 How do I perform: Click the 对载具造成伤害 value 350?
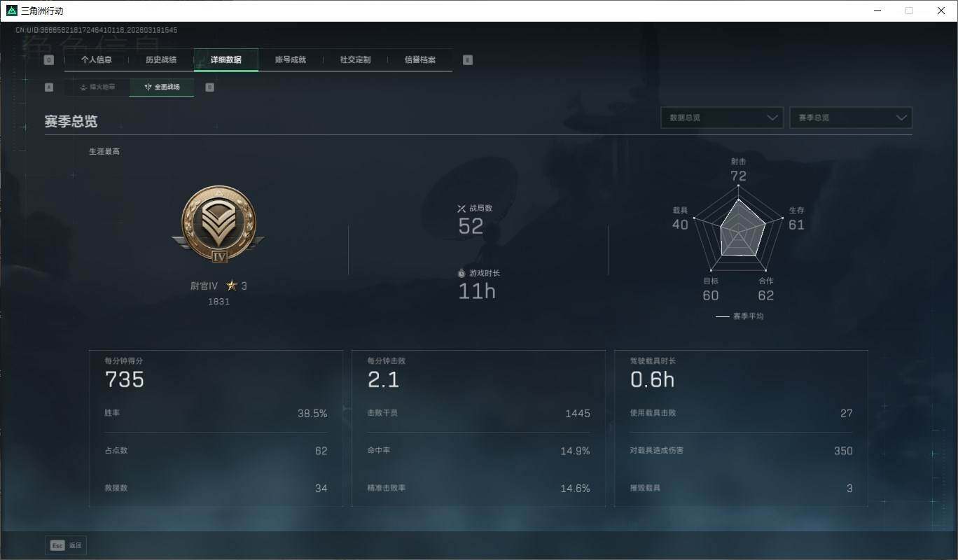tap(844, 451)
